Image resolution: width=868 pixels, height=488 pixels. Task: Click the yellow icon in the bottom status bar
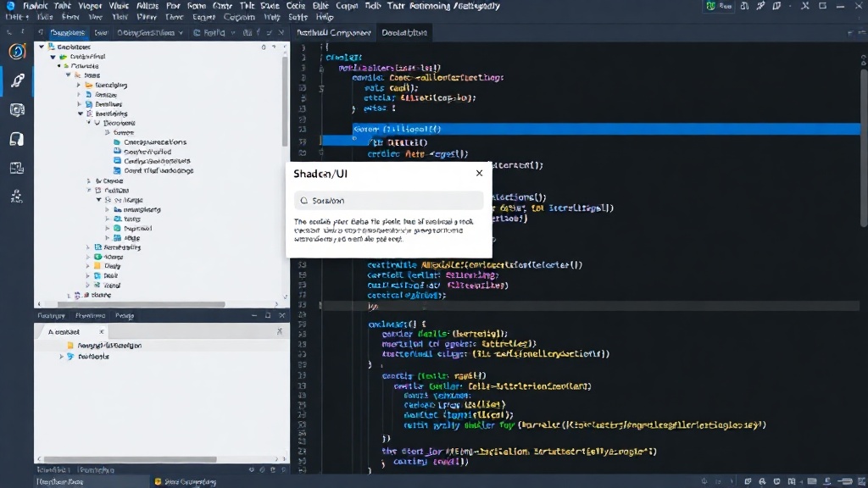point(158,482)
